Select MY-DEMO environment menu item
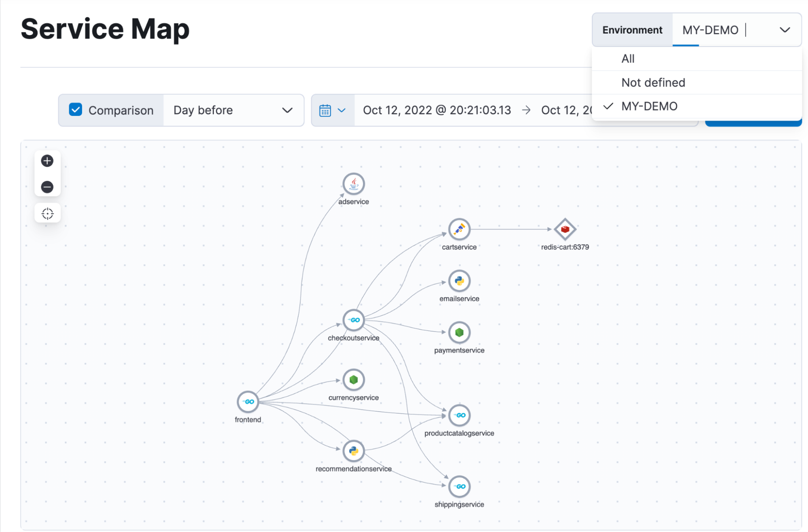The width and height of the screenshot is (808, 532). pyautogui.click(x=650, y=107)
